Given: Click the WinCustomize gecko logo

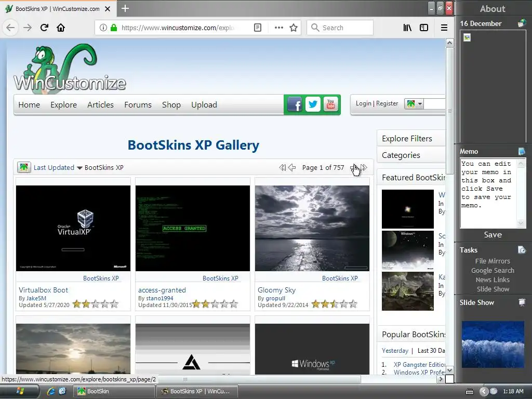Looking at the screenshot, I should click(70, 68).
